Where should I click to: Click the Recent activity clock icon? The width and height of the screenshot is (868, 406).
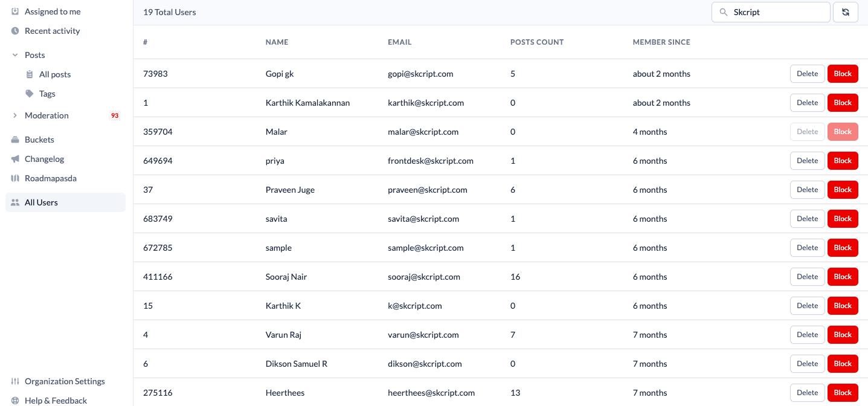coord(15,31)
